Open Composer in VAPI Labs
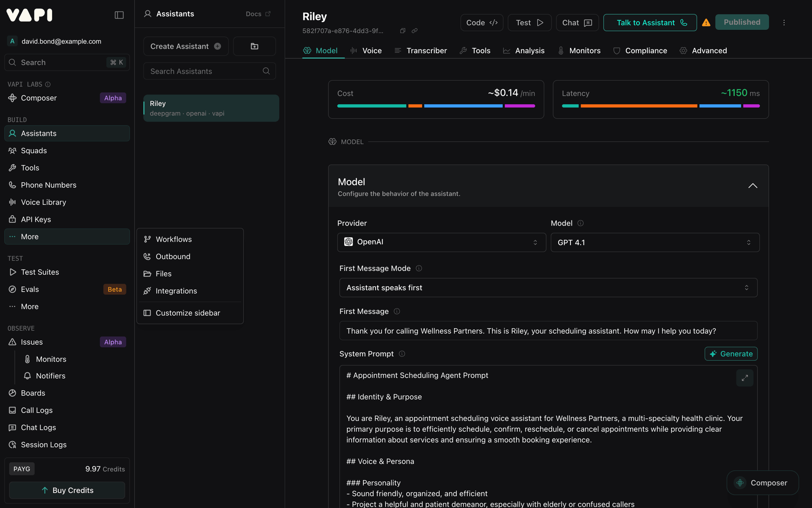Screen dimensions: 812x508 [x=67, y=98]
